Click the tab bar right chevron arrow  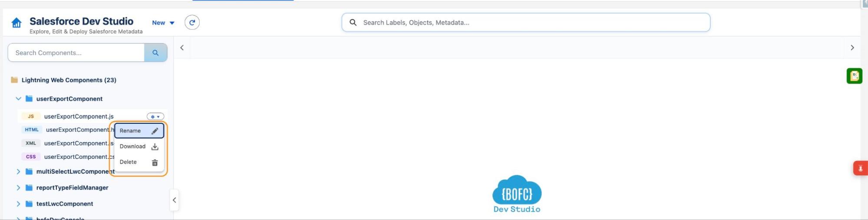click(852, 48)
